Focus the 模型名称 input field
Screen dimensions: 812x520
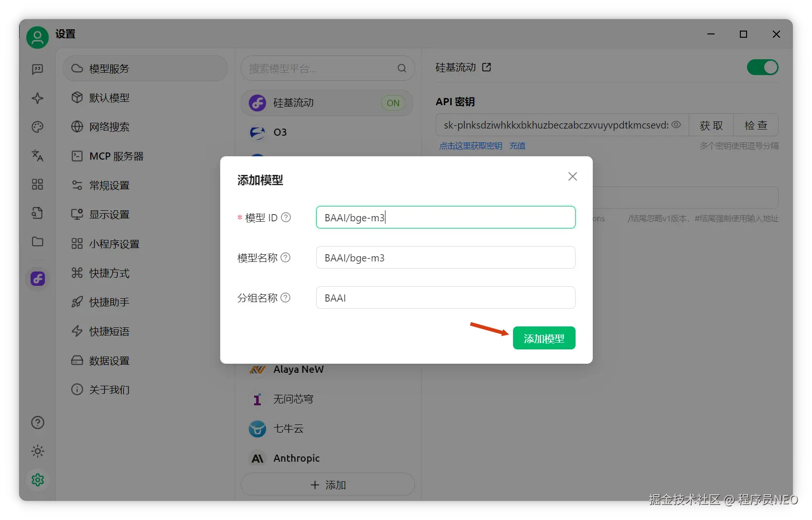tap(446, 258)
